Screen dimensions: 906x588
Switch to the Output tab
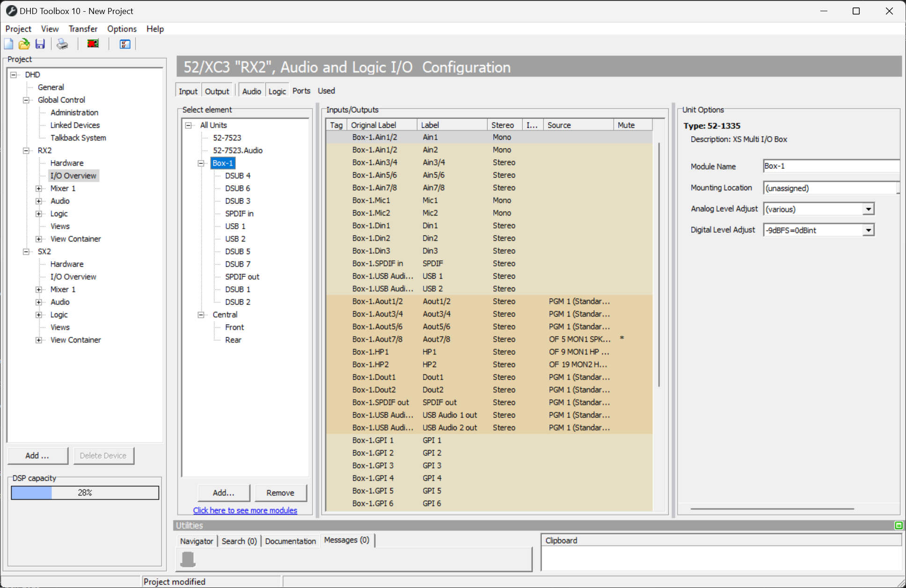(x=217, y=91)
